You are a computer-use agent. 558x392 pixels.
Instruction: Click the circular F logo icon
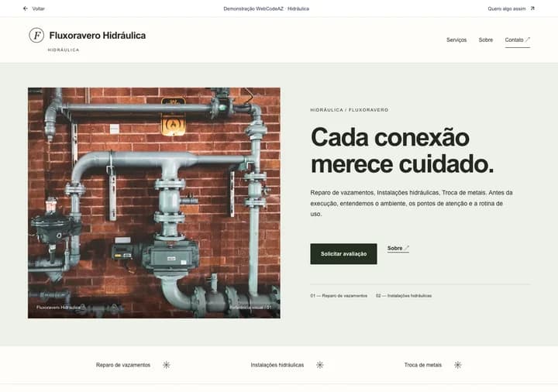[36, 35]
